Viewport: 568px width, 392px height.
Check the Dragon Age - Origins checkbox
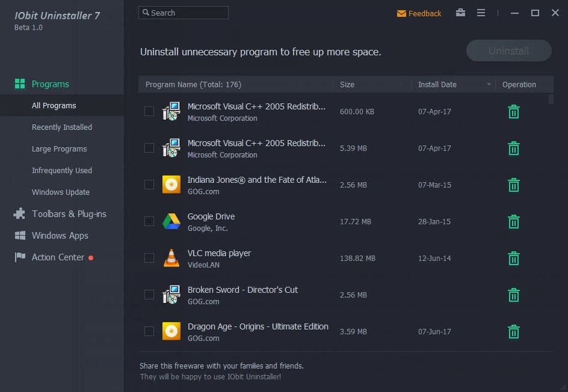pos(149,331)
